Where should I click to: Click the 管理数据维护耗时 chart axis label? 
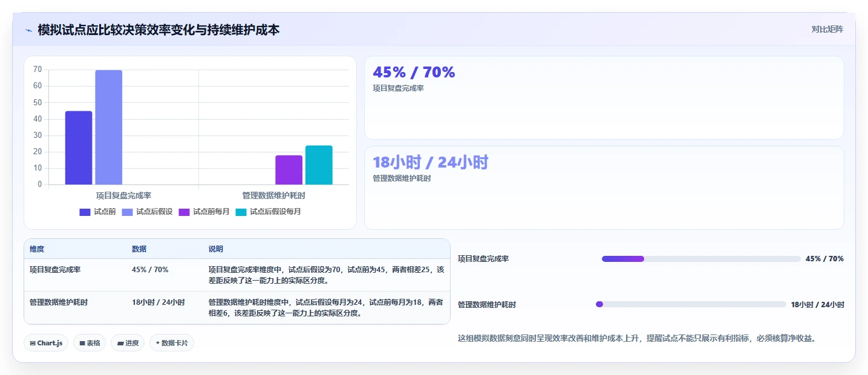point(274,195)
